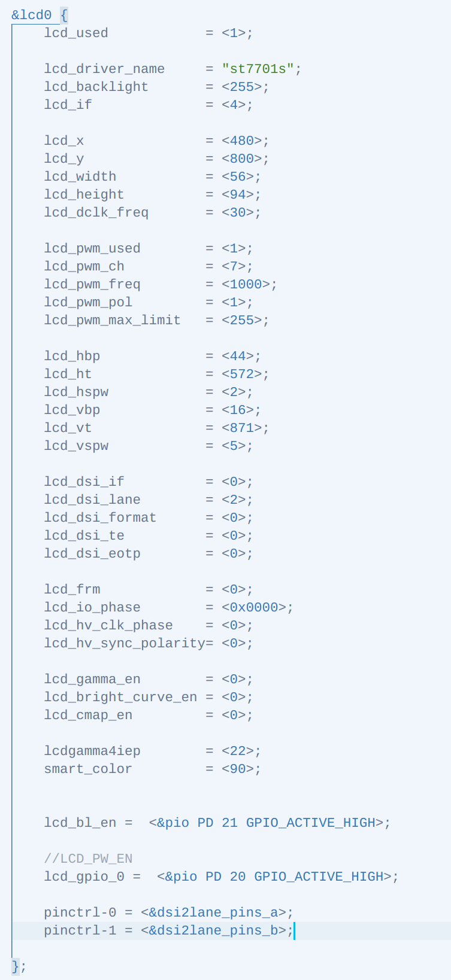Click the //LCD_PW_EN comment
The image size is (451, 980).
click(x=88, y=859)
